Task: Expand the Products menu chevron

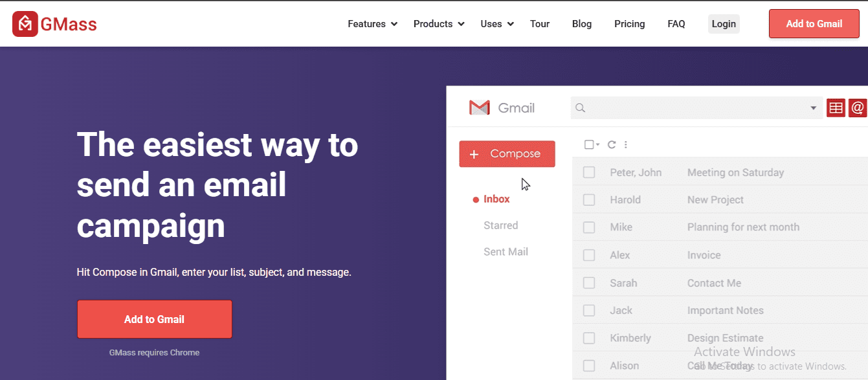Action: 461,24
